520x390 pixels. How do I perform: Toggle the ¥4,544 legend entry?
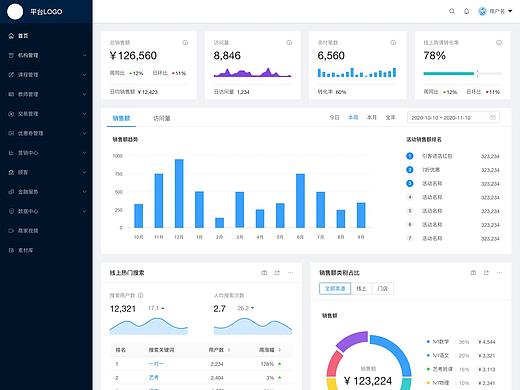[x=461, y=342]
